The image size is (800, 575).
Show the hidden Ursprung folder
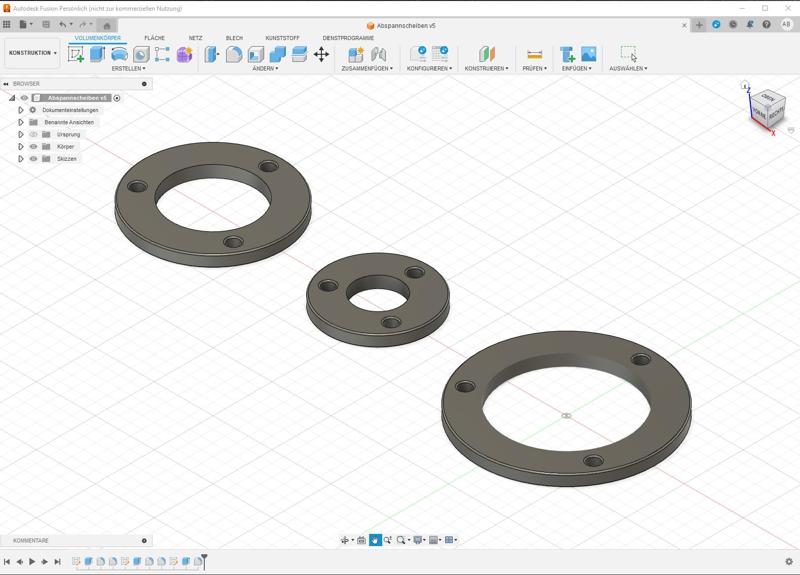34,134
